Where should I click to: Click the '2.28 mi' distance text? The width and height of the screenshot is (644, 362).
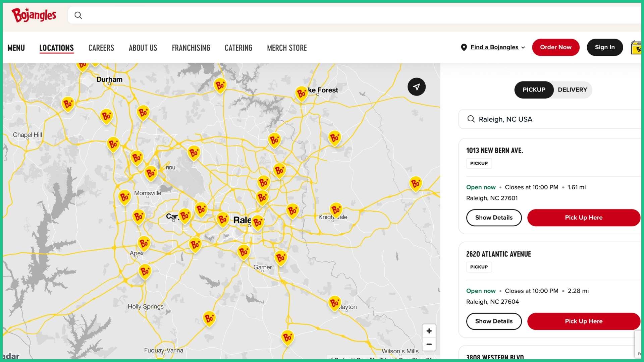click(x=578, y=291)
